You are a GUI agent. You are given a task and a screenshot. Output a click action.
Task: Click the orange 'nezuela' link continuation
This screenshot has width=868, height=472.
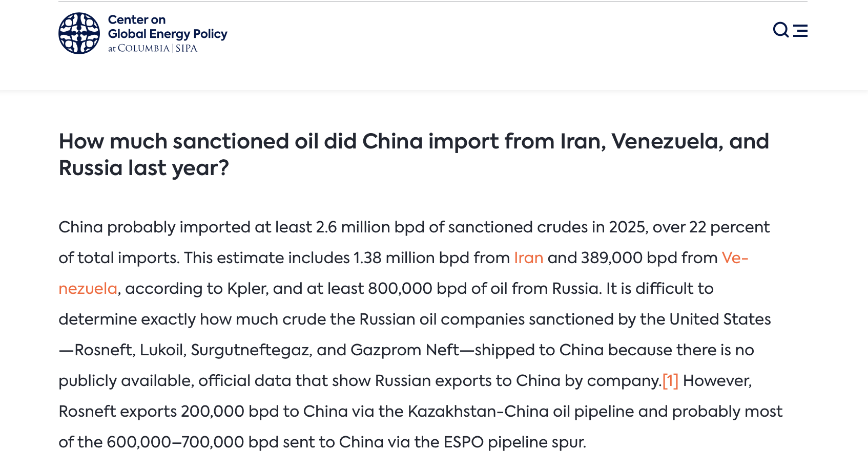click(88, 289)
